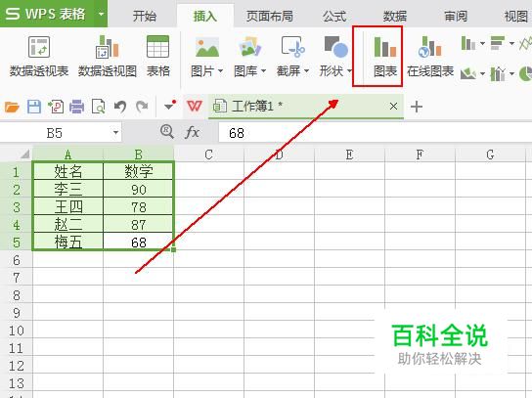
Task: Click the small stock chart icon
Action: pyautogui.click(x=498, y=73)
